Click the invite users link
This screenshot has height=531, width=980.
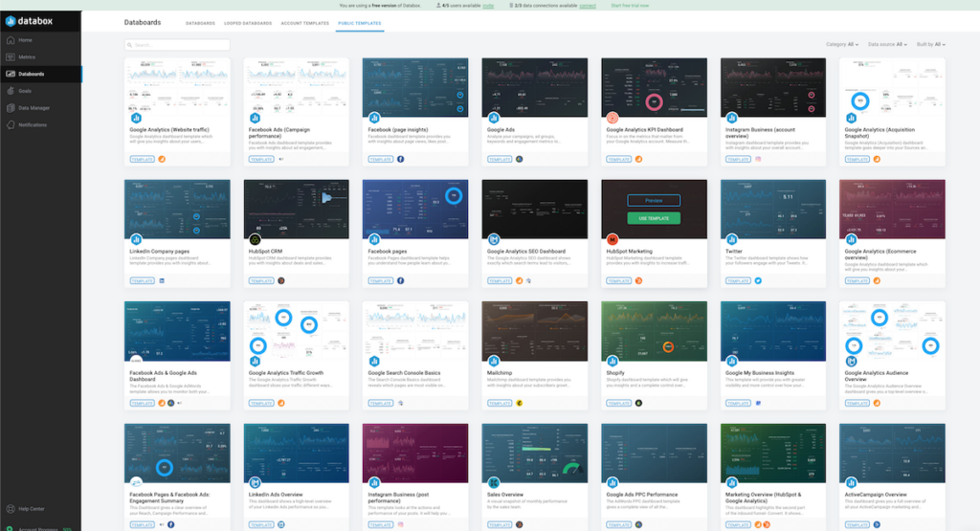pos(488,6)
